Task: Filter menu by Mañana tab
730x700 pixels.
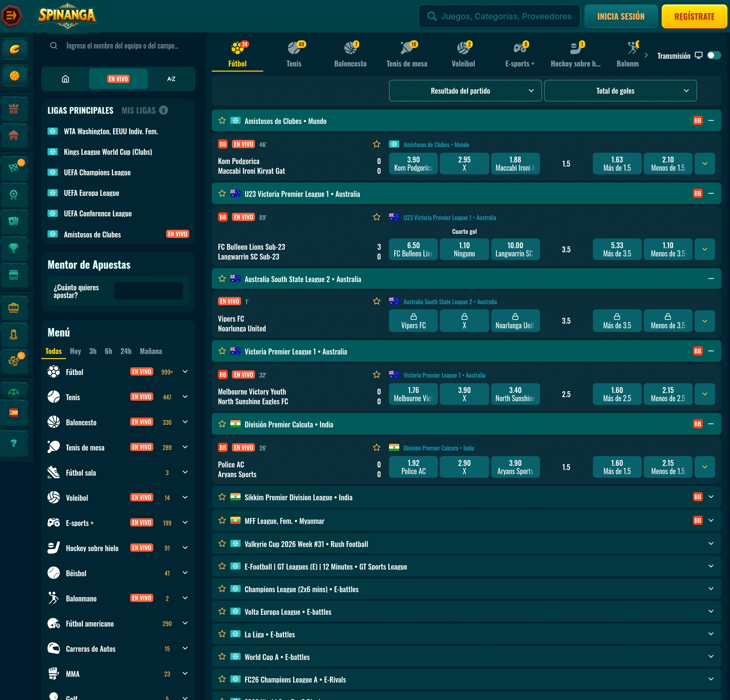Action: (151, 351)
